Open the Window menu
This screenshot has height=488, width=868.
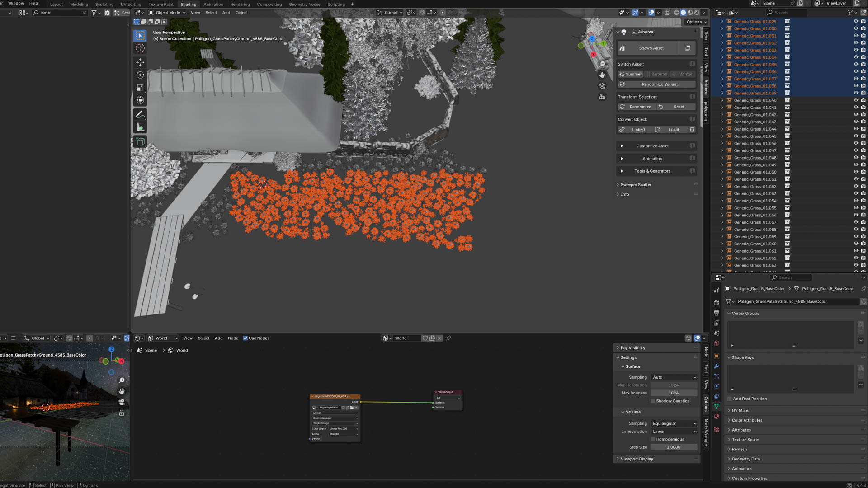pos(16,3)
